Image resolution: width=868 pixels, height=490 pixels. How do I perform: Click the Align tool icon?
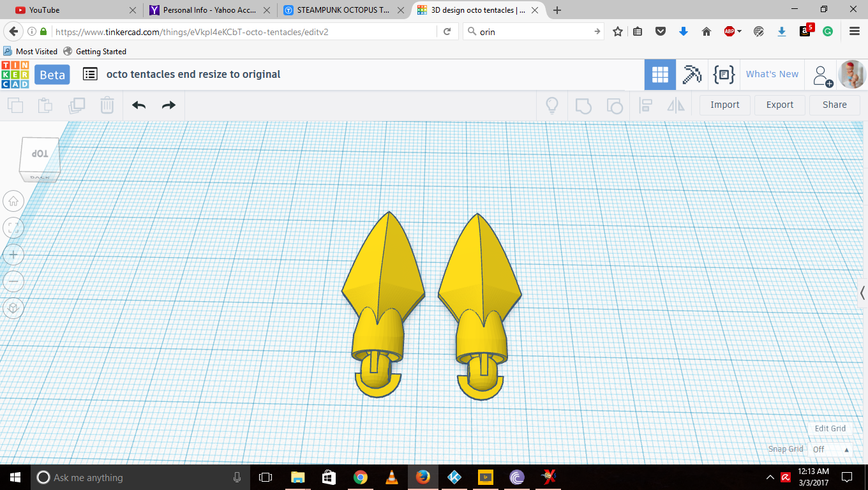pyautogui.click(x=646, y=105)
